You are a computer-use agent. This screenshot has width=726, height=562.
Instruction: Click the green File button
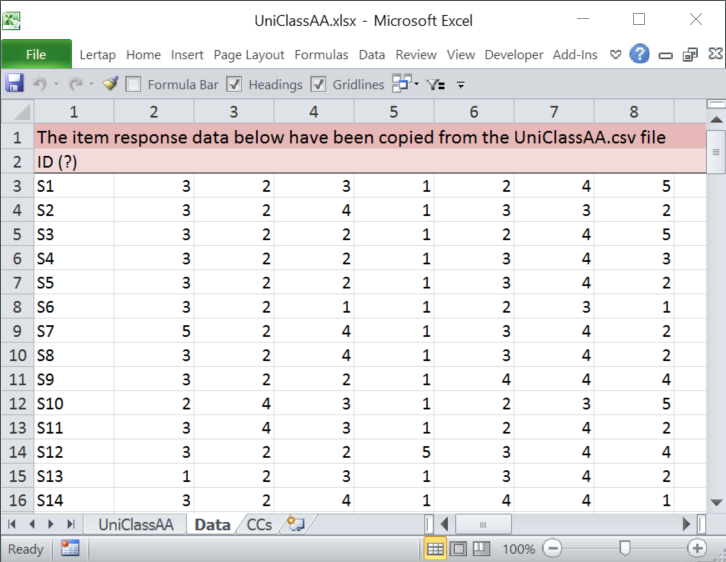tap(36, 55)
